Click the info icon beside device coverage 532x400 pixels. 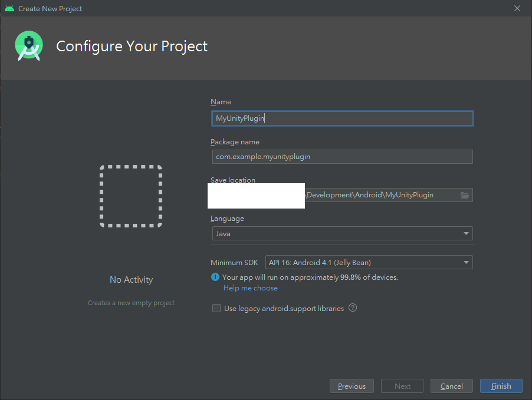point(215,277)
